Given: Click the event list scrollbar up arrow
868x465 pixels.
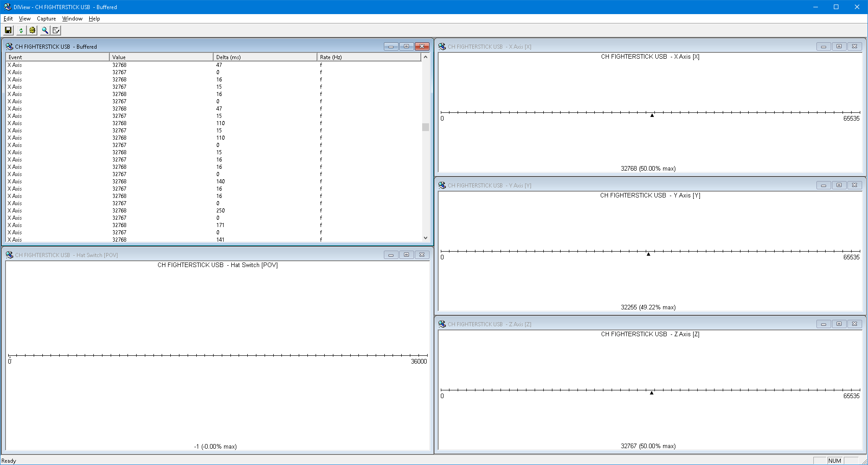Looking at the screenshot, I should pyautogui.click(x=425, y=57).
